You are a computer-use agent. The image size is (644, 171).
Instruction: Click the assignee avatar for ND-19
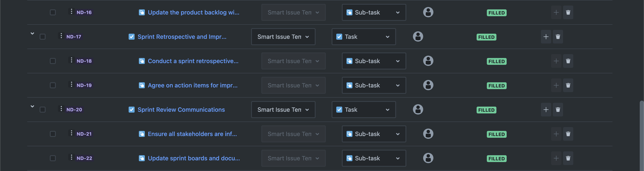(428, 85)
